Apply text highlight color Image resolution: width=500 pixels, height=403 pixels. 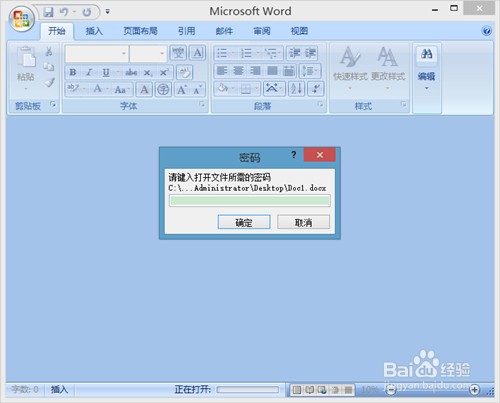[x=72, y=89]
